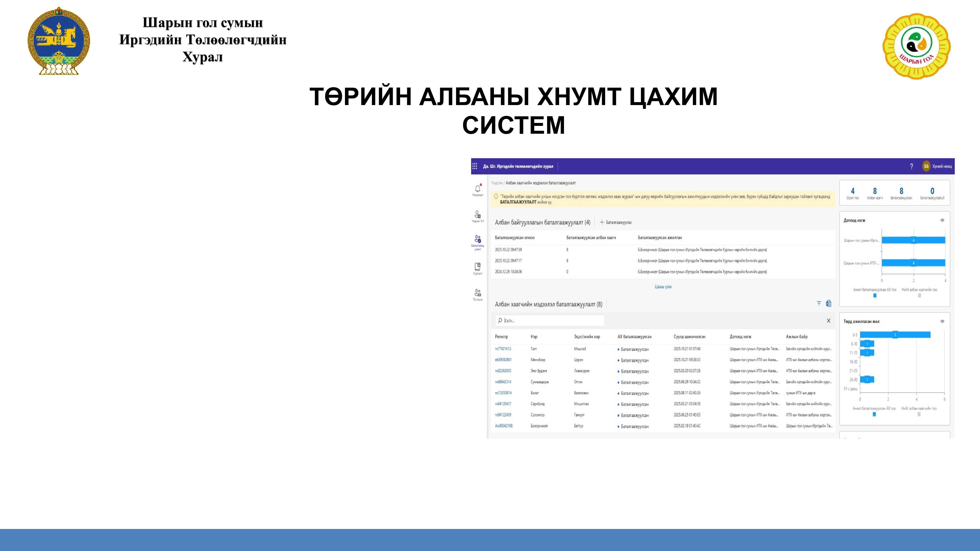Open registry link тя77021612
The height and width of the screenshot is (551, 980).
[503, 349]
